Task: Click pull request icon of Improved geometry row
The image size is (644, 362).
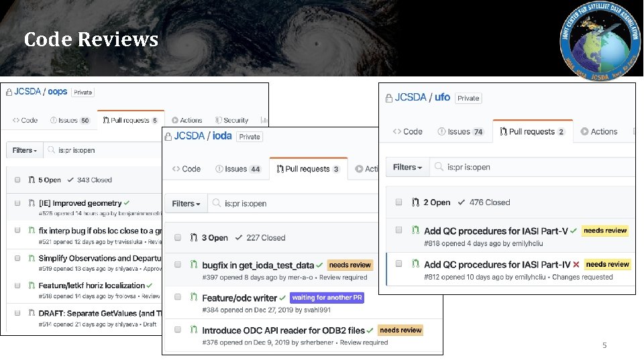Action: [32, 202]
